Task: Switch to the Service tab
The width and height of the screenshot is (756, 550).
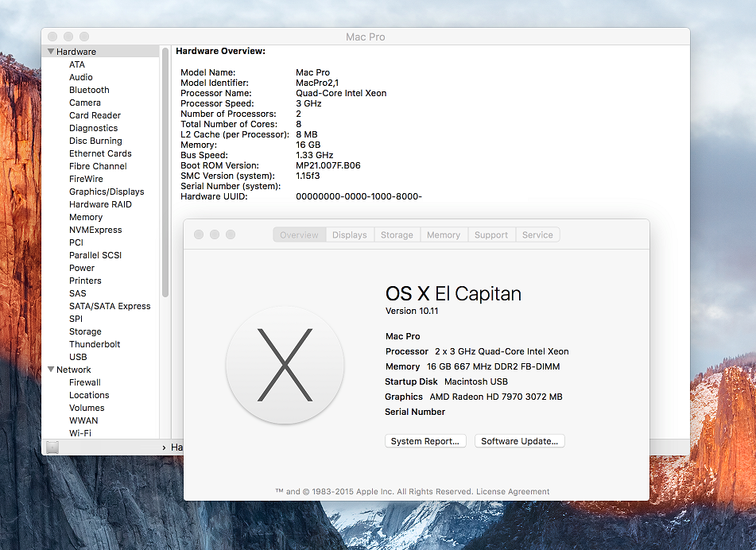Action: [x=537, y=234]
